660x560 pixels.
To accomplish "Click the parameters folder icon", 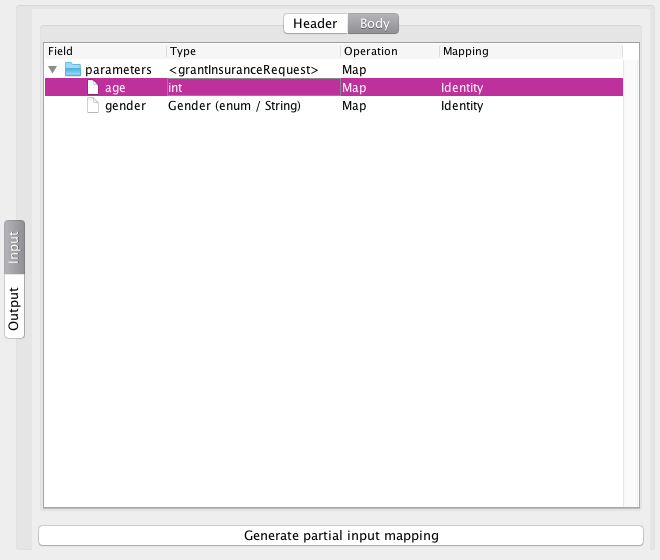I will click(x=73, y=69).
